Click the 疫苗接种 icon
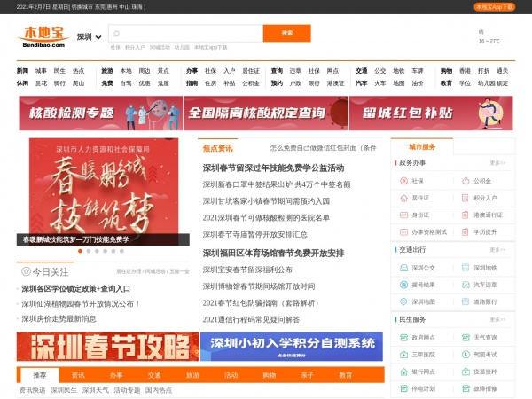Image resolution: width=532 pixels, height=399 pixels. tap(465, 372)
